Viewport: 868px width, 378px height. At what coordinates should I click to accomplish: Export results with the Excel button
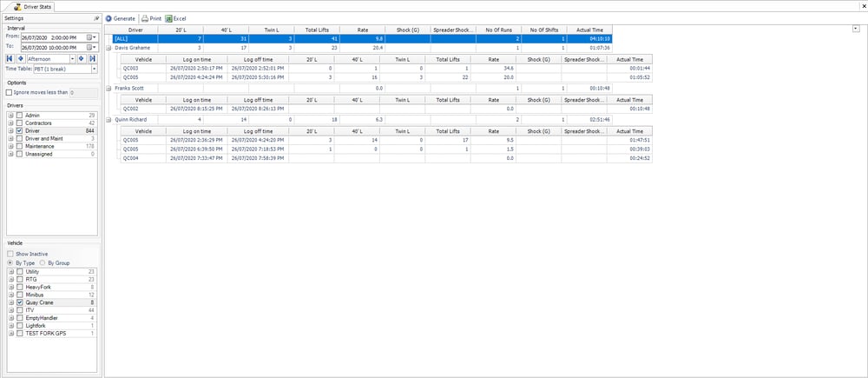click(x=176, y=18)
